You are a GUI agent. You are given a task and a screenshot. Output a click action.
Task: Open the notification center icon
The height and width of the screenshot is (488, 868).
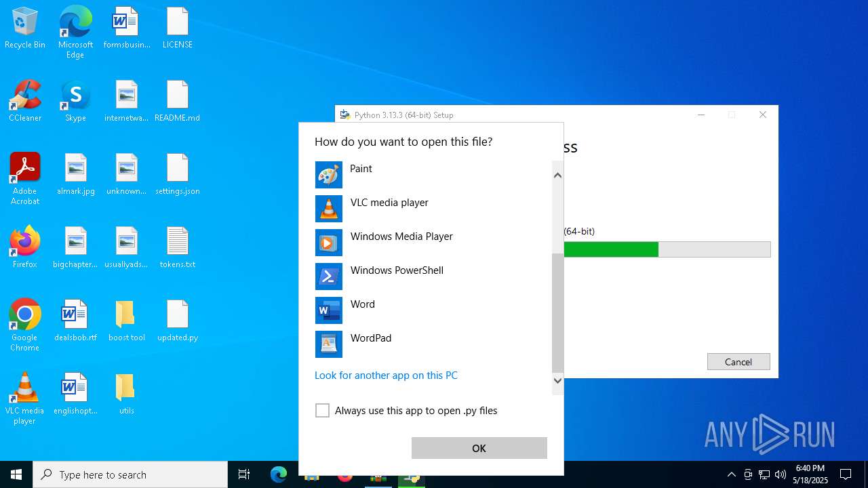coord(846,474)
